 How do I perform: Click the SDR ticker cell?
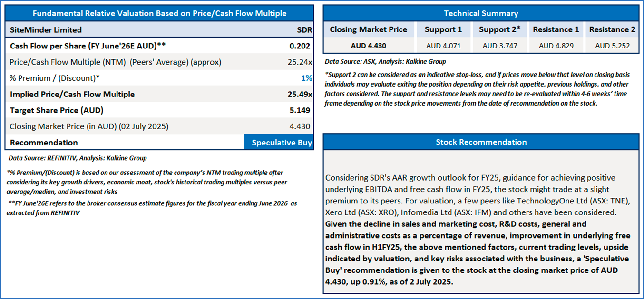pos(304,30)
